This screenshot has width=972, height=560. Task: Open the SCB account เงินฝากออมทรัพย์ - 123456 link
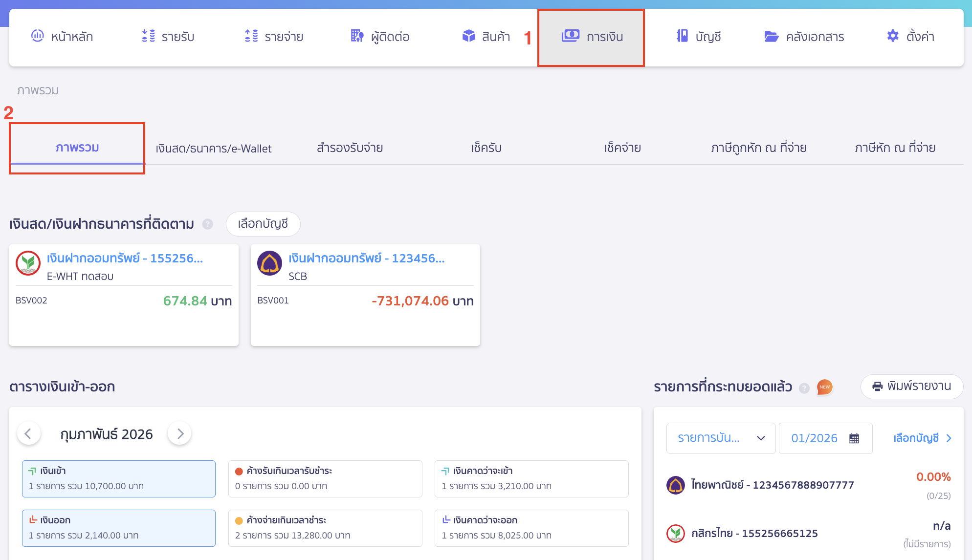coord(366,258)
